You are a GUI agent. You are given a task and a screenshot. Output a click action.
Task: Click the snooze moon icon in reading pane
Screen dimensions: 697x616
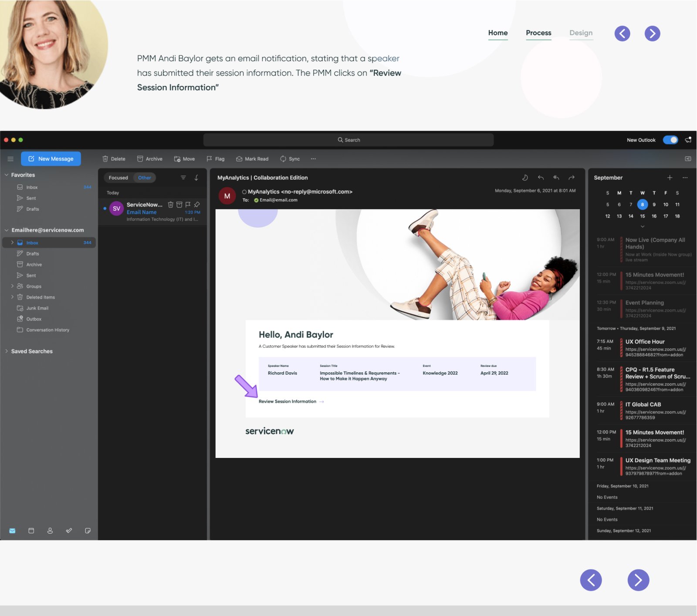525,178
